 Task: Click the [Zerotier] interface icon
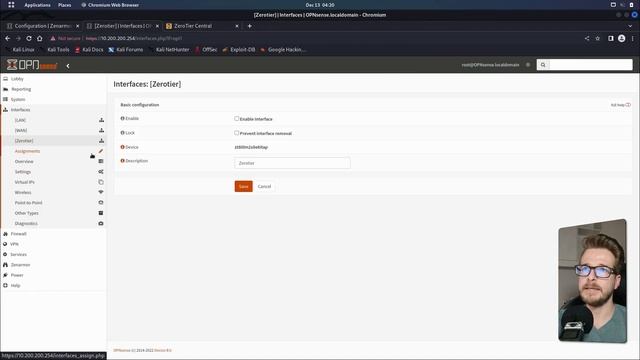101,140
